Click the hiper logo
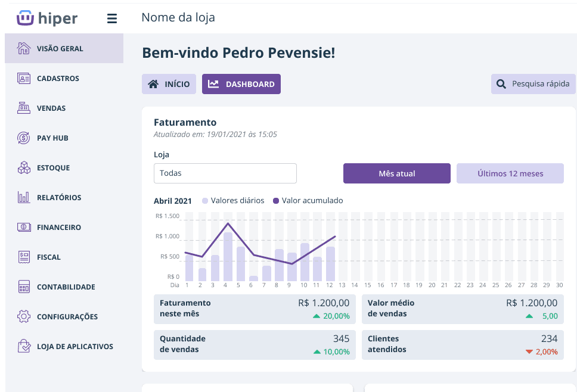 point(47,18)
